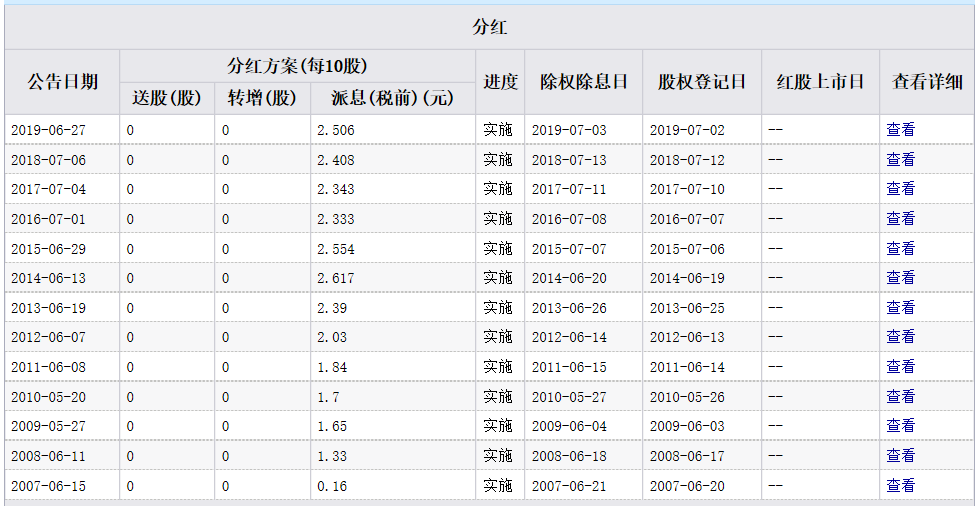Viewport: 980px width, 506px height.
Task: Click 查看 in the 2015-06-29 row
Action: coord(900,248)
